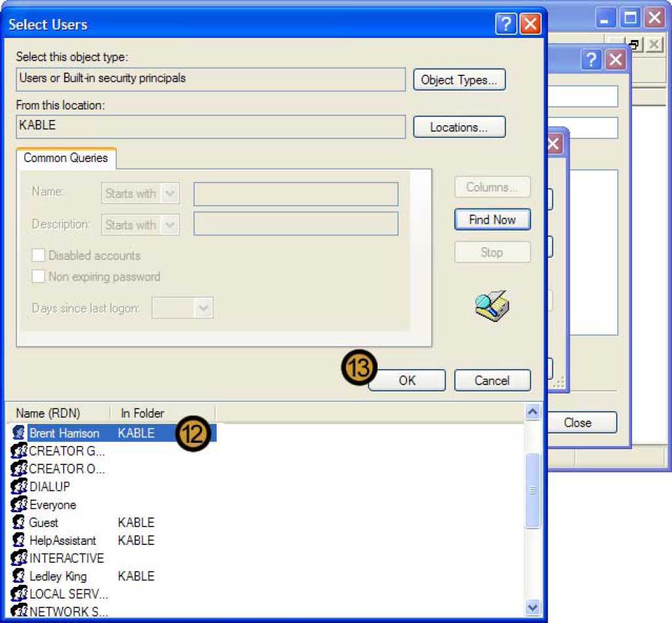Select the Common Queries tab

pos(66,158)
